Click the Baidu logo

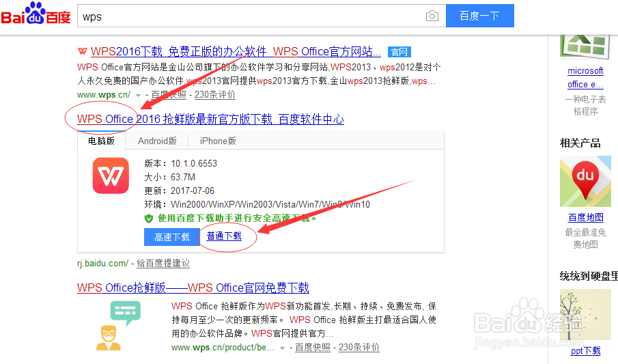(x=36, y=14)
